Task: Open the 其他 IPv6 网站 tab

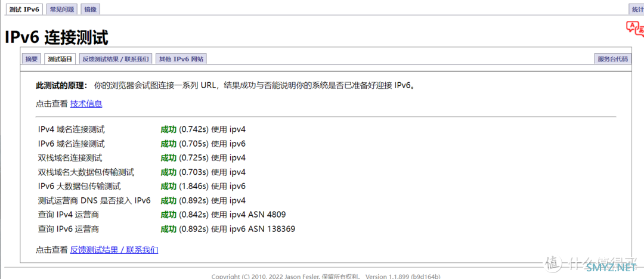Action: 181,59
